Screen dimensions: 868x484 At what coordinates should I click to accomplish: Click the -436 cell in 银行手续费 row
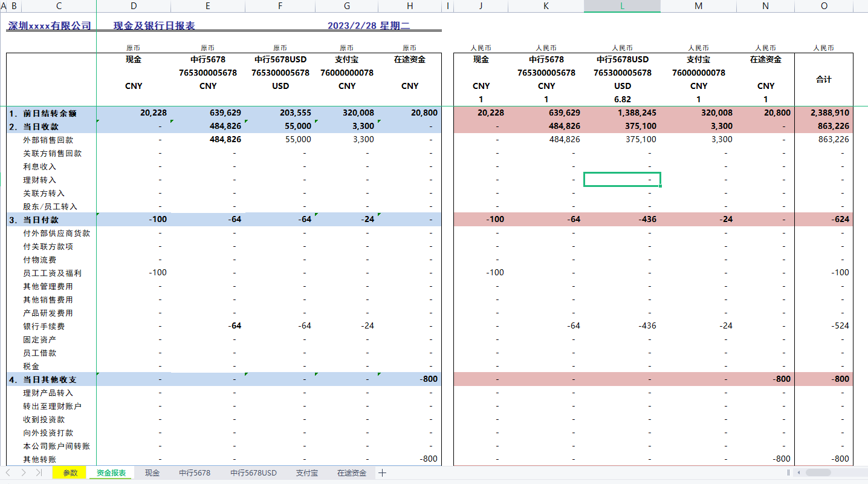622,326
